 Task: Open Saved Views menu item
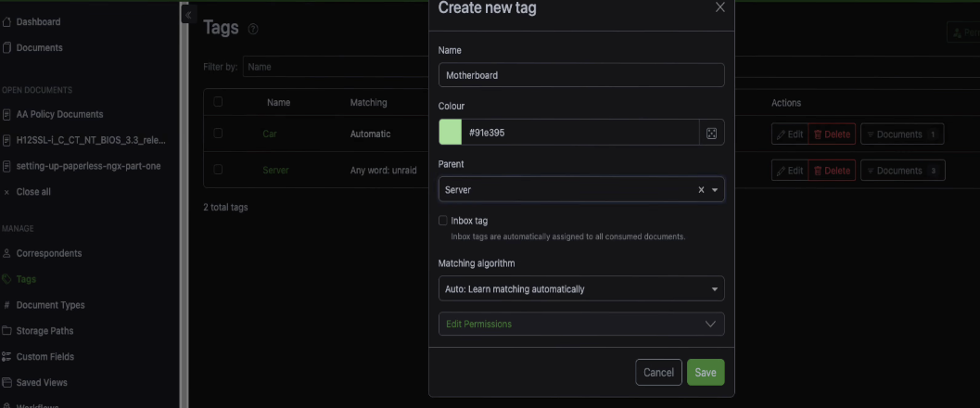click(x=42, y=382)
